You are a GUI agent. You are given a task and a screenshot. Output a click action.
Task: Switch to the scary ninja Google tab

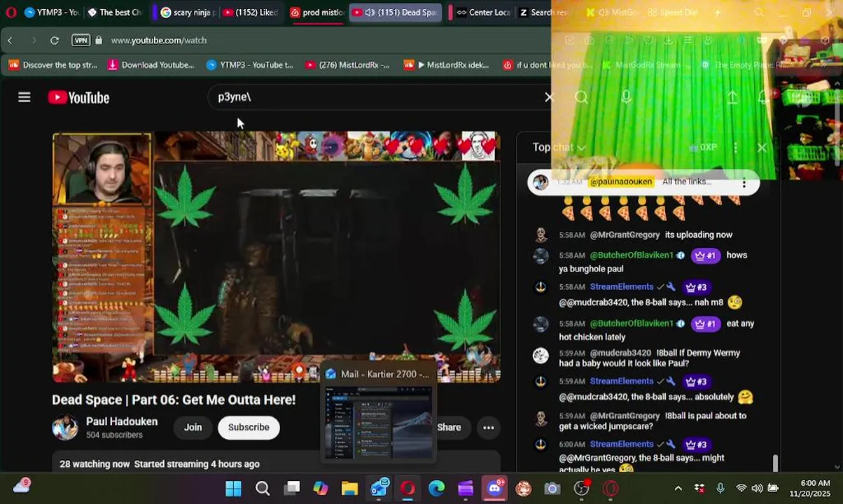pos(186,13)
